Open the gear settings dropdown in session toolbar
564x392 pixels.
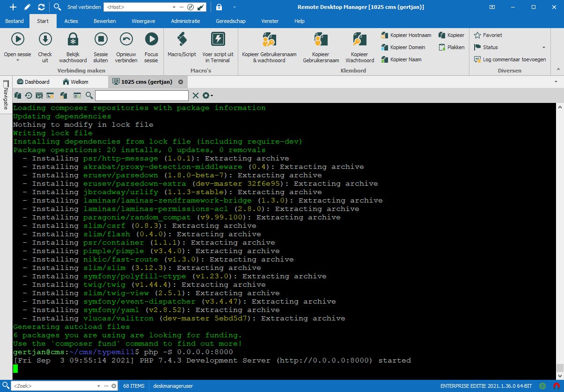coord(206,95)
